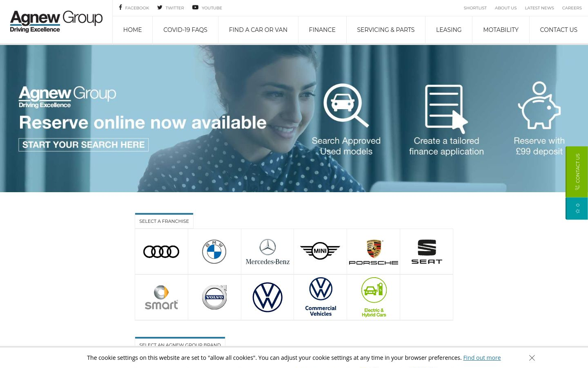This screenshot has height=368, width=588.
Task: Open the Servicing & Parts menu
Action: [386, 30]
